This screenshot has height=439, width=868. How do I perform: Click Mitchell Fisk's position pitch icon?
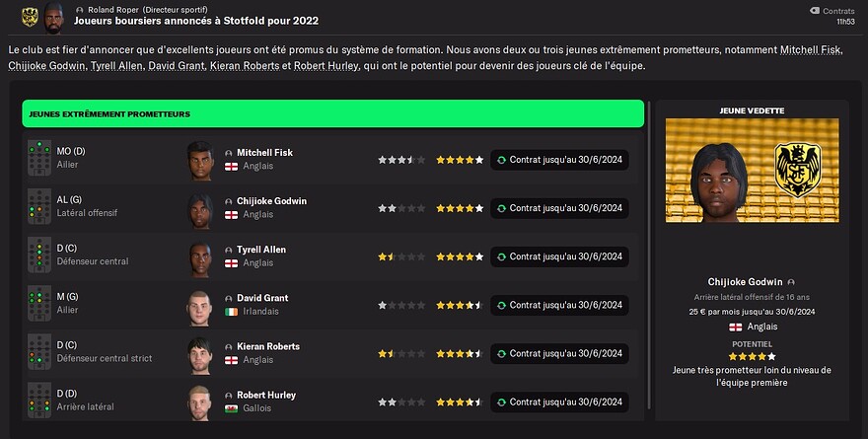(x=39, y=159)
